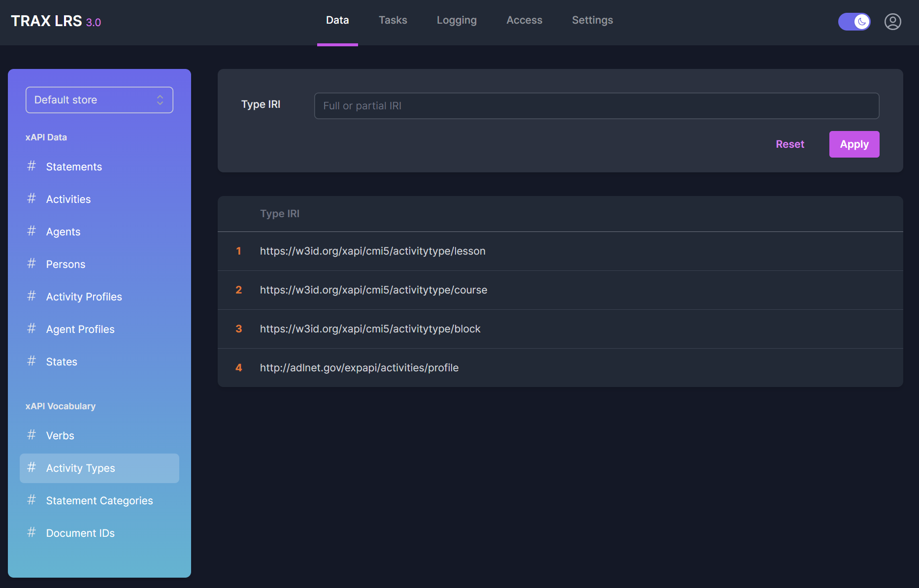Open the Logging tab
The width and height of the screenshot is (919, 588).
tap(457, 21)
